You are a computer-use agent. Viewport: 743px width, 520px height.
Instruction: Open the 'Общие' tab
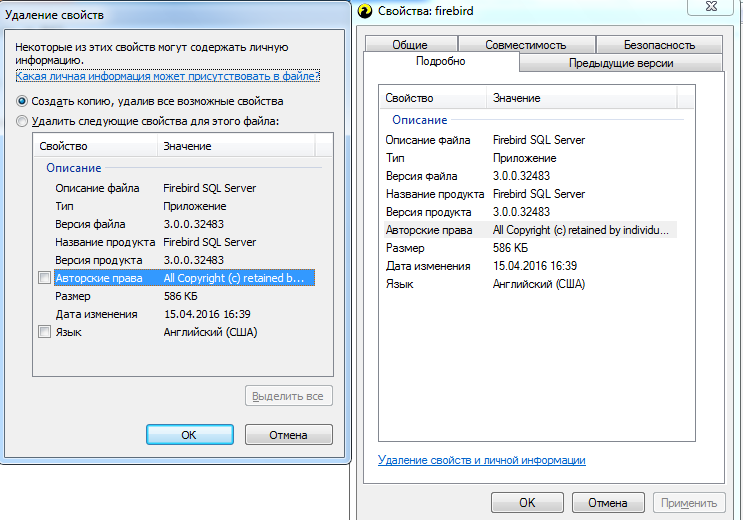click(x=410, y=45)
